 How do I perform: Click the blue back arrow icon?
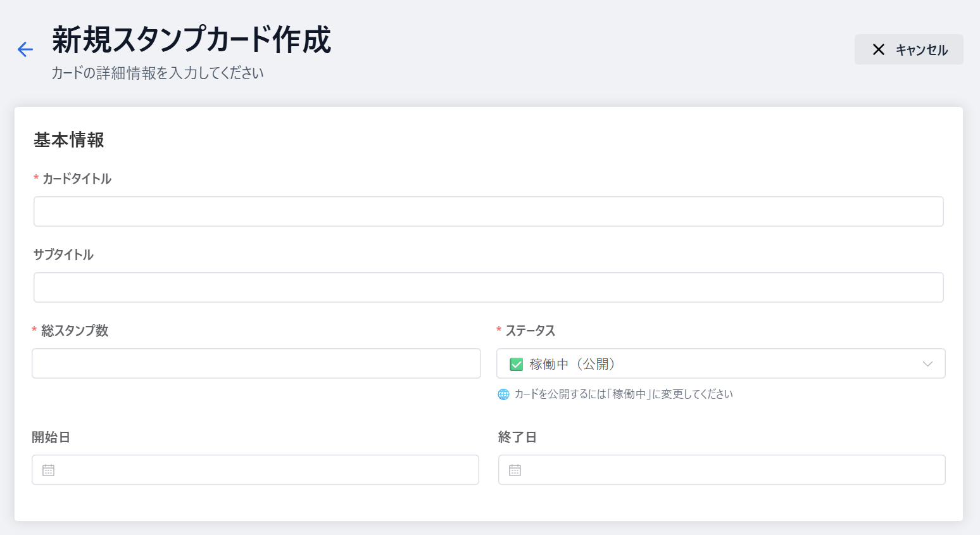pyautogui.click(x=25, y=49)
